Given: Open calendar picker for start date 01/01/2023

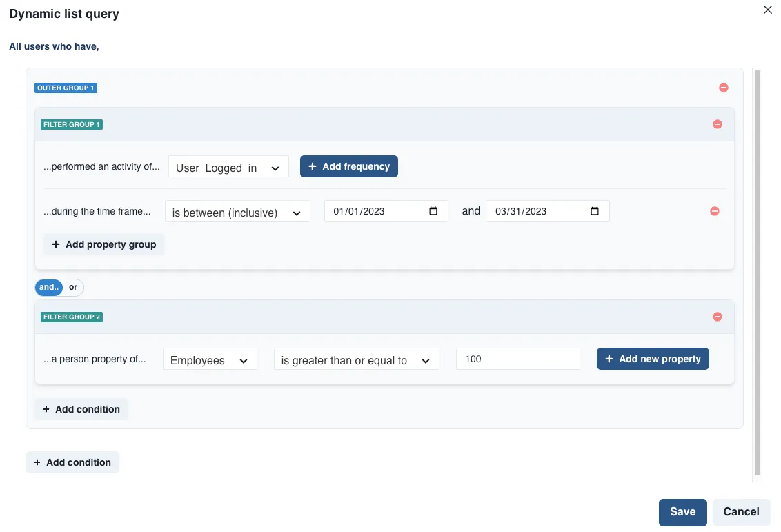Looking at the screenshot, I should 433,211.
